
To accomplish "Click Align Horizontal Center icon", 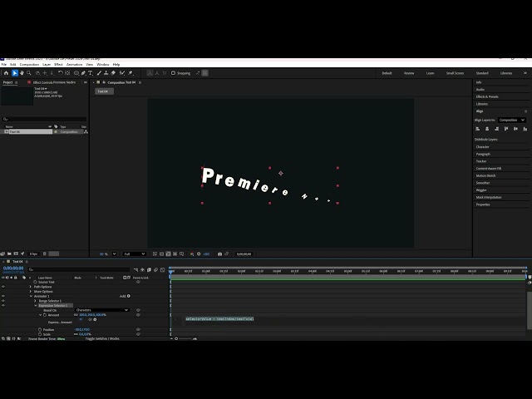I will [x=487, y=129].
